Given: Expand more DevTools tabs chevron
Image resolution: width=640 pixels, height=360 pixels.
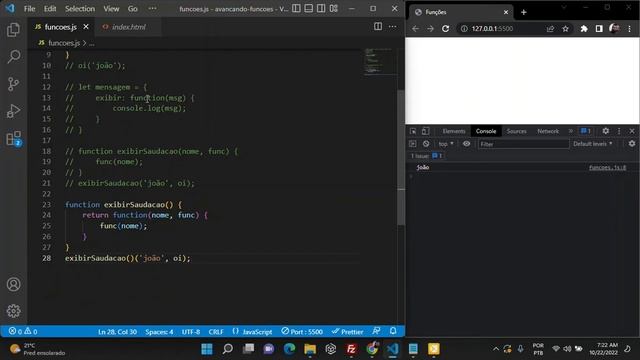Looking at the screenshot, I should pos(571,131).
